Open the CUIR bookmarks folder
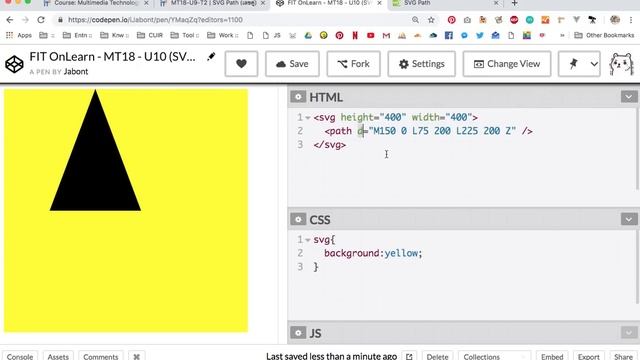Screen dimensions: 640x360 [150, 36]
